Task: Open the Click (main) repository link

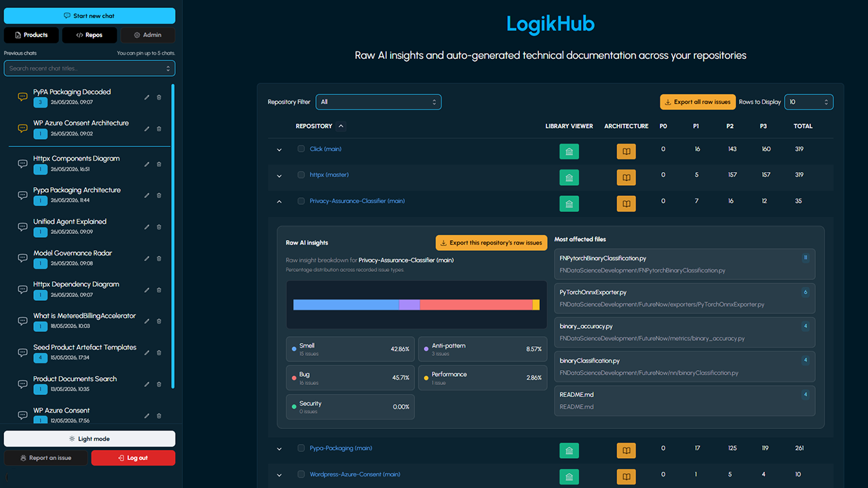Action: click(x=325, y=149)
